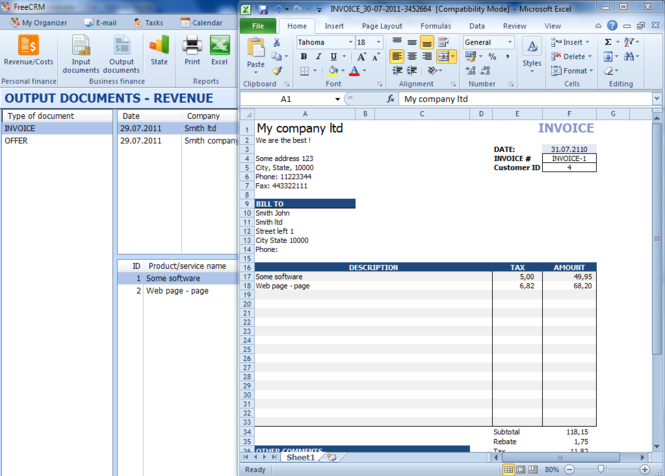Image resolution: width=665 pixels, height=476 pixels.
Task: Open the font size 18 dropdown
Action: [x=378, y=42]
